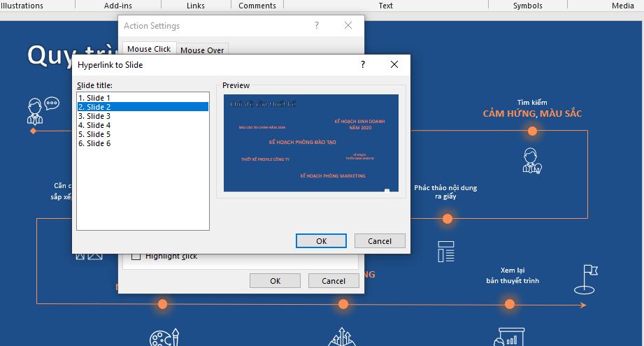644x346 pixels.
Task: Select the 'Tìm kiếm' text on slide
Action: click(532, 102)
